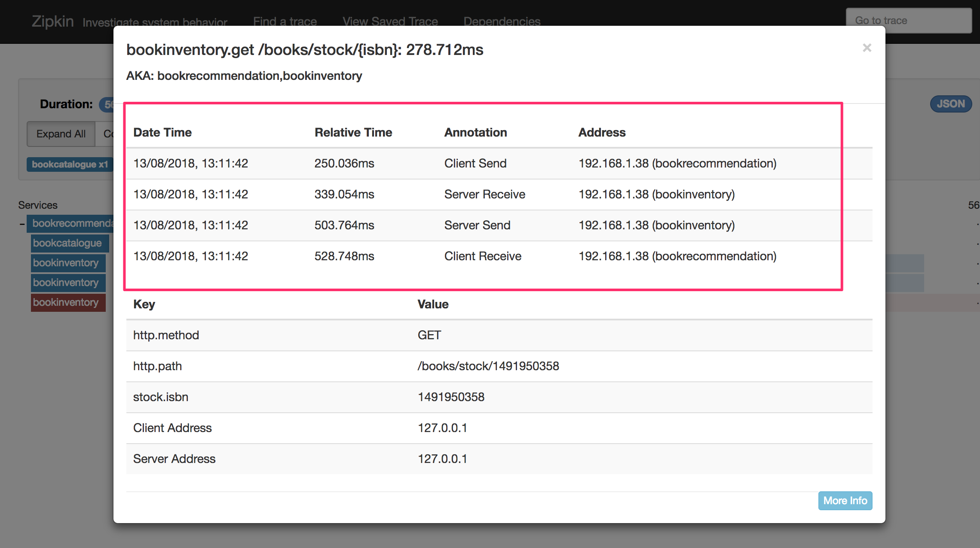Click the modal title bookinventory.get span name
The width and height of the screenshot is (980, 548).
coord(305,50)
